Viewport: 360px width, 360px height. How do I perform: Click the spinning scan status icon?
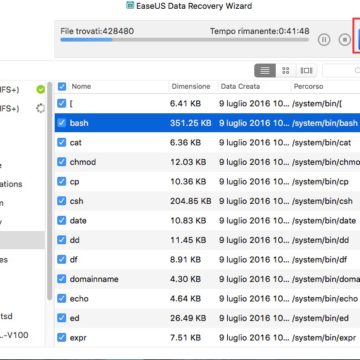pos(40,108)
